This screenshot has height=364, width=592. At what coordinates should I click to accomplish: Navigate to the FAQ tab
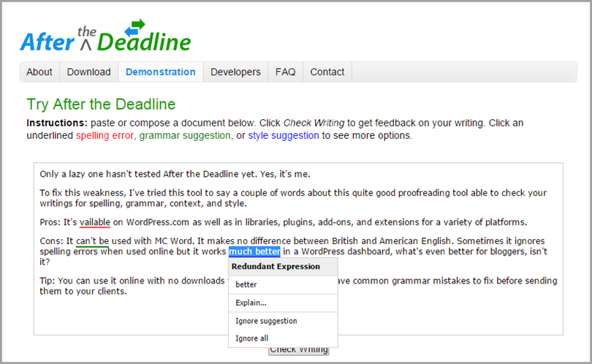coord(285,72)
